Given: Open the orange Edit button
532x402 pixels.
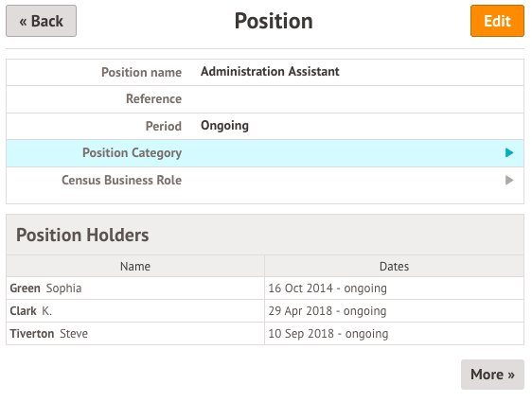Looking at the screenshot, I should click(x=497, y=21).
